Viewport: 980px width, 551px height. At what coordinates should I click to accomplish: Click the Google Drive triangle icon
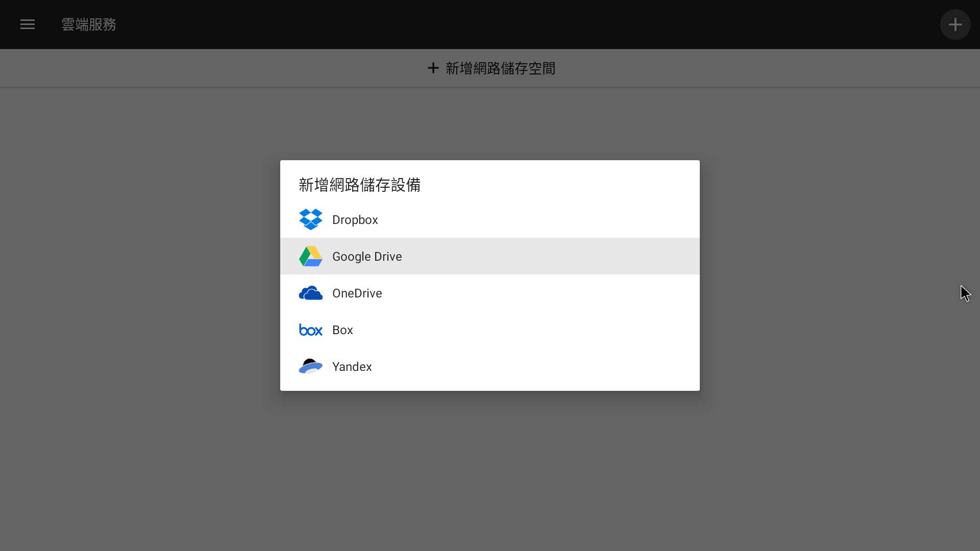tap(310, 256)
